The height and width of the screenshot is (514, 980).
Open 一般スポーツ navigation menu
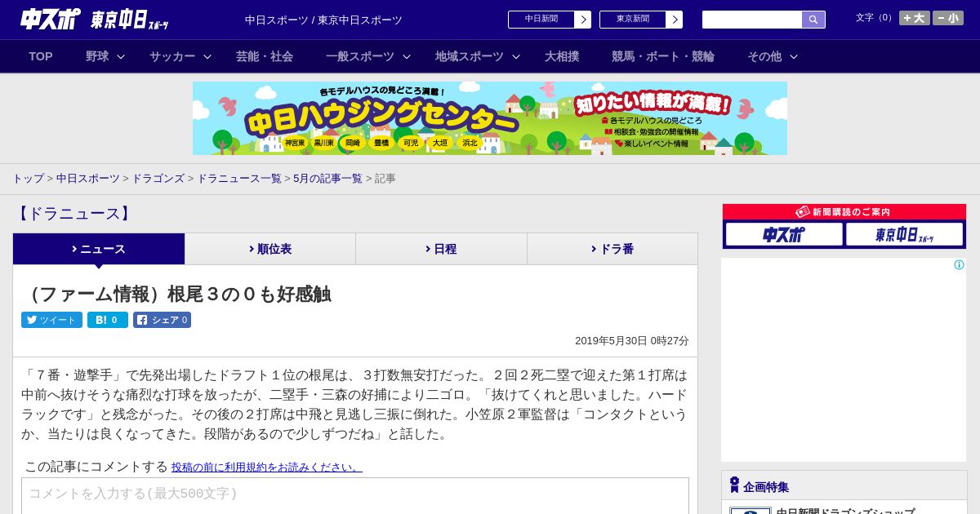(x=360, y=56)
